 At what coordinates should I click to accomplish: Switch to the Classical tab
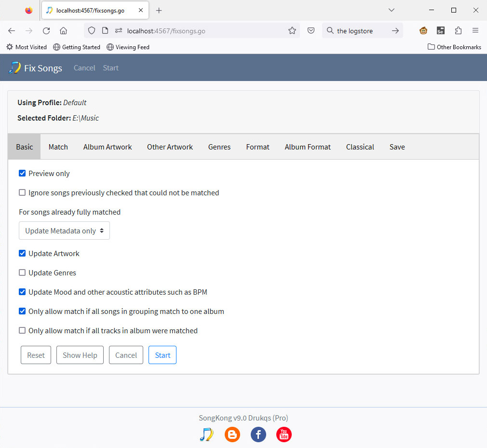click(x=360, y=147)
